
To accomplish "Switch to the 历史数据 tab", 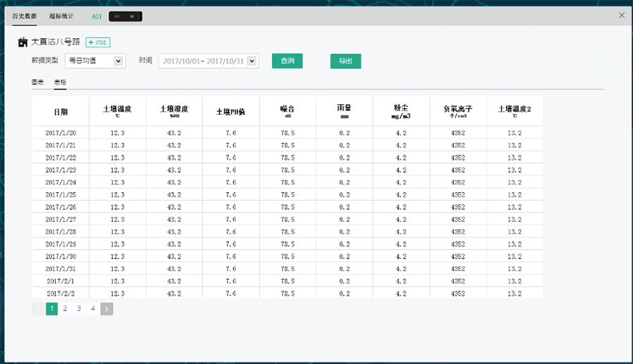I will click(25, 15).
